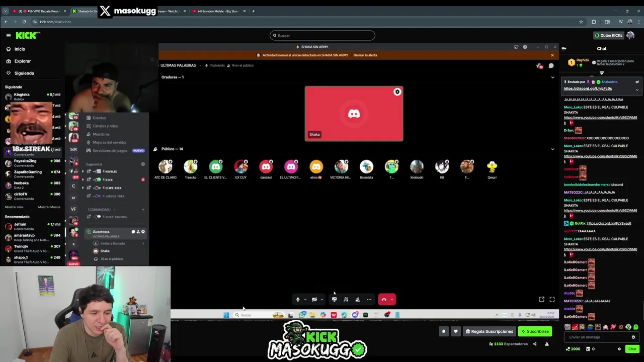Viewport: 644px width, 362px height.
Task: Collapse the COMUNIDAD category
Action: tap(101, 210)
